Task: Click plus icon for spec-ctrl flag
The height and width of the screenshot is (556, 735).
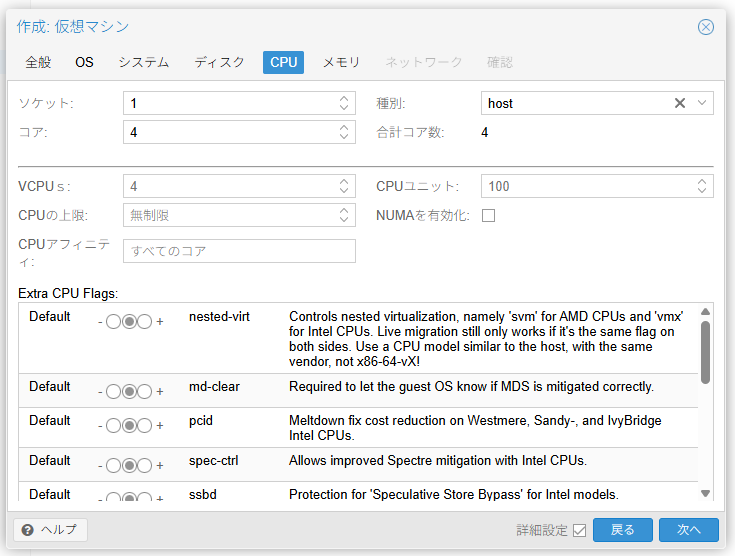Action: (x=160, y=465)
